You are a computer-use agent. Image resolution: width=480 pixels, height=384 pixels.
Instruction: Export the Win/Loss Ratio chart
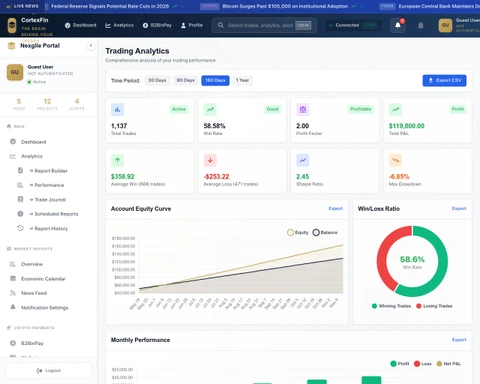click(459, 208)
